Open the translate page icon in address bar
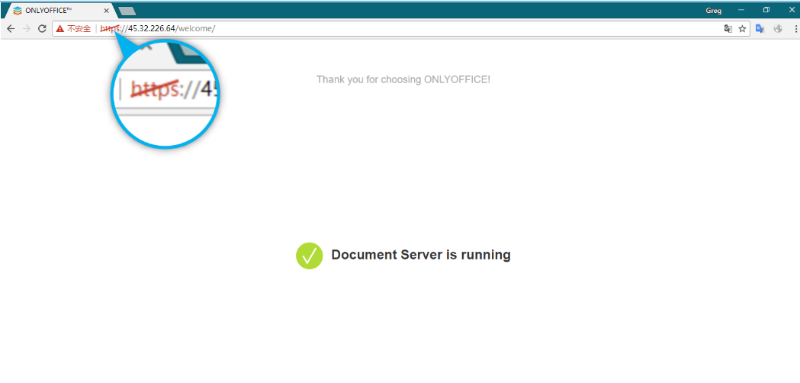The image size is (800, 383). 728,29
